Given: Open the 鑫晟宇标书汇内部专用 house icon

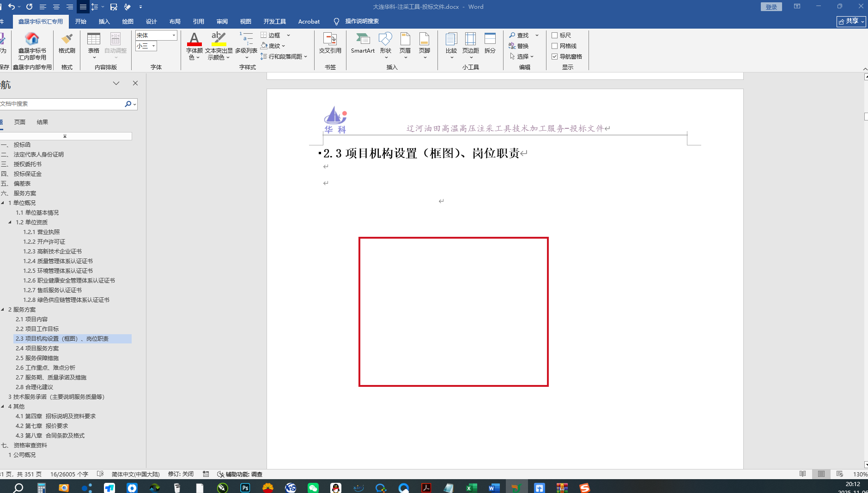Looking at the screenshot, I should pyautogui.click(x=32, y=46).
